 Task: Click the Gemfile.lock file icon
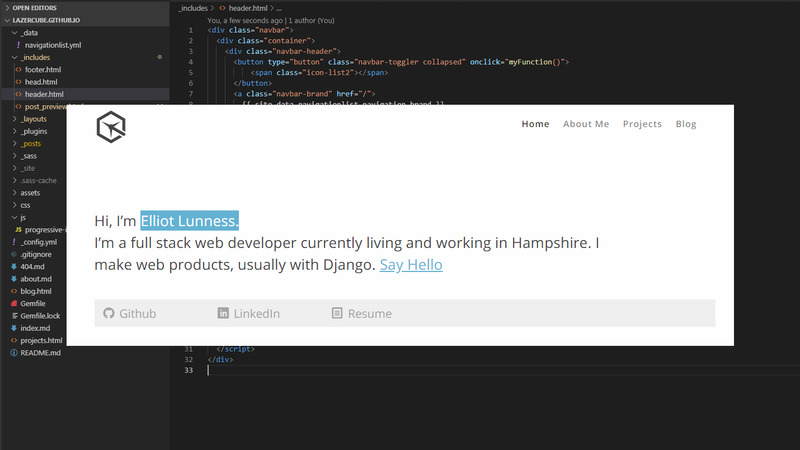[x=14, y=316]
